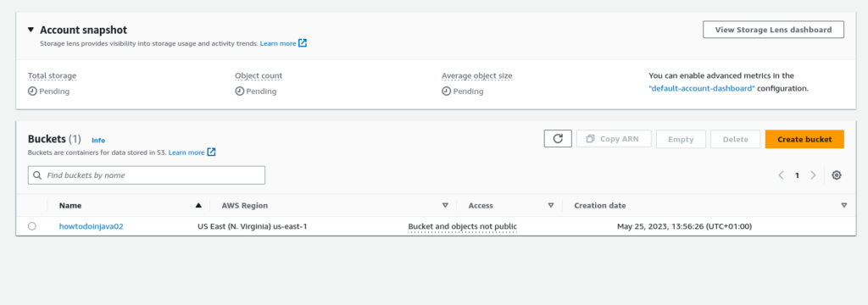The image size is (868, 305).
Task: Select the howtodoinjava02 bucket radio button
Action: (32, 226)
